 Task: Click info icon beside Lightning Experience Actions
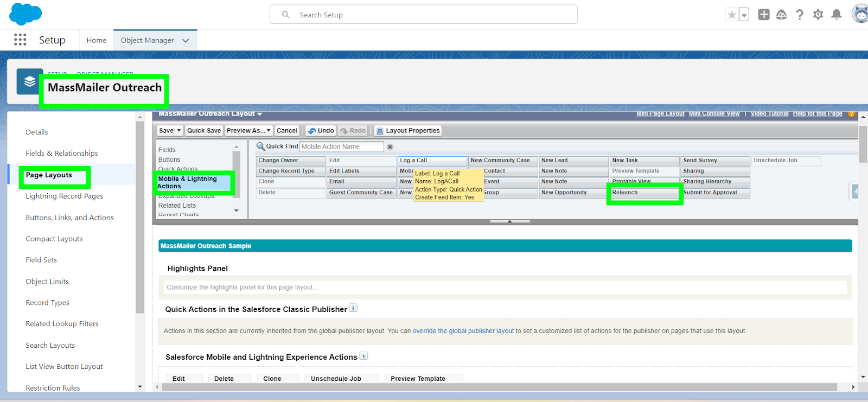point(364,356)
